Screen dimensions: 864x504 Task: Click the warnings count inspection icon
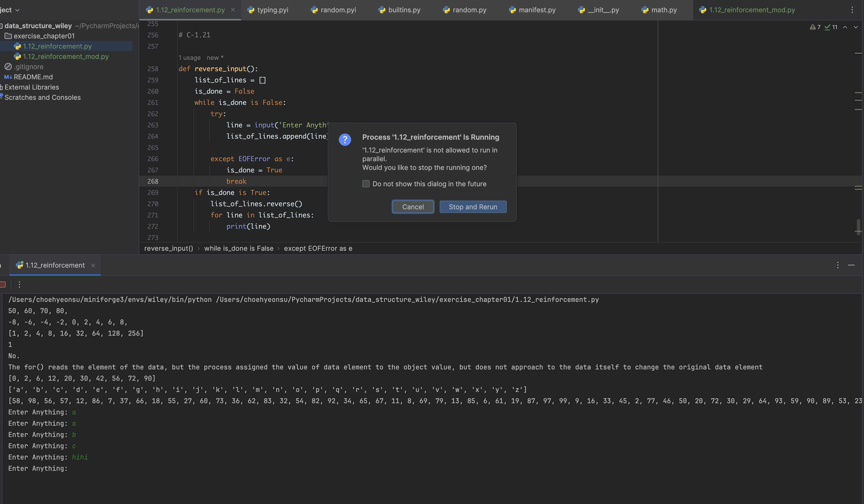coord(815,27)
